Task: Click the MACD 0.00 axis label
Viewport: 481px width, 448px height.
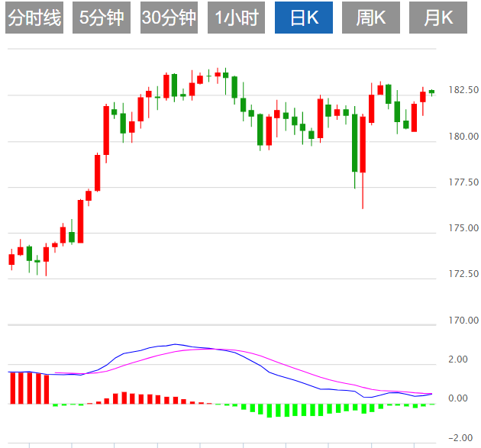Action: pos(458,398)
